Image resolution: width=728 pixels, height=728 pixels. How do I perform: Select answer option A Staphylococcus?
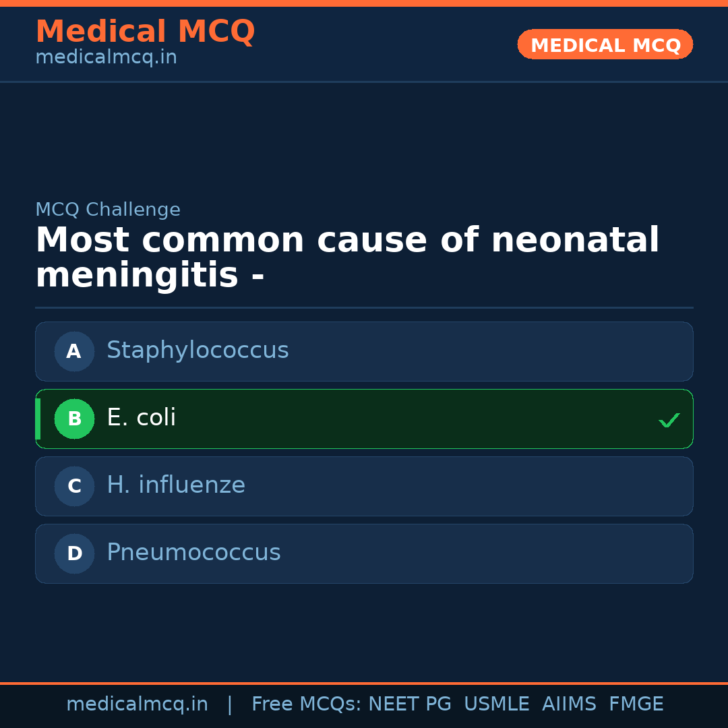click(x=364, y=351)
